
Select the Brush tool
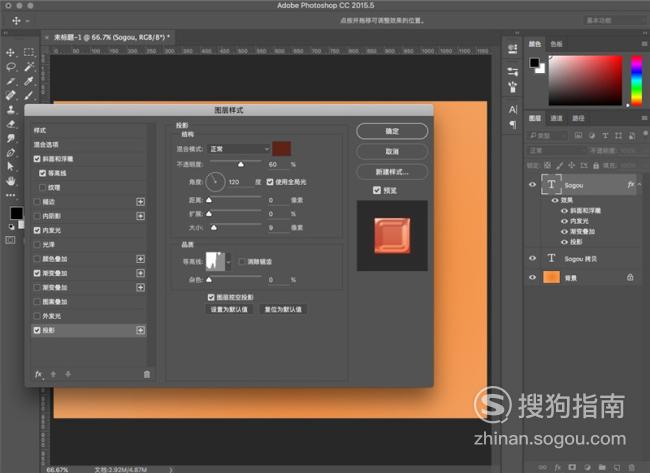coord(29,95)
